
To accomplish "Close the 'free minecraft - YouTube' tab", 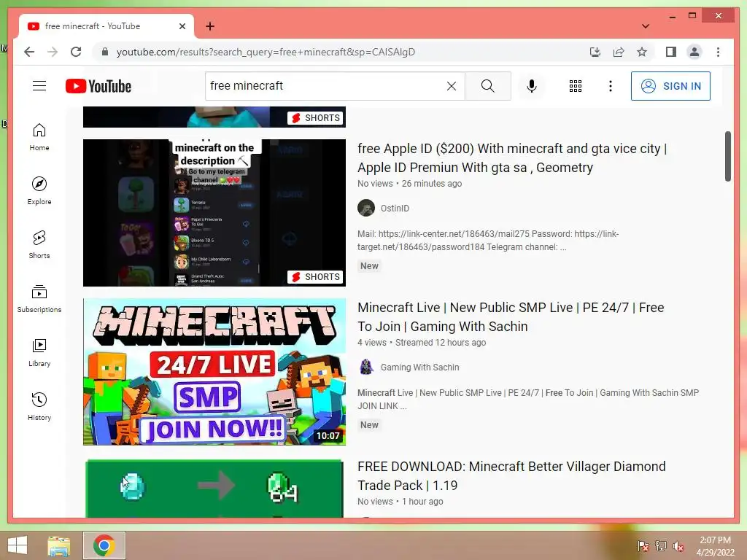I will pos(182,26).
